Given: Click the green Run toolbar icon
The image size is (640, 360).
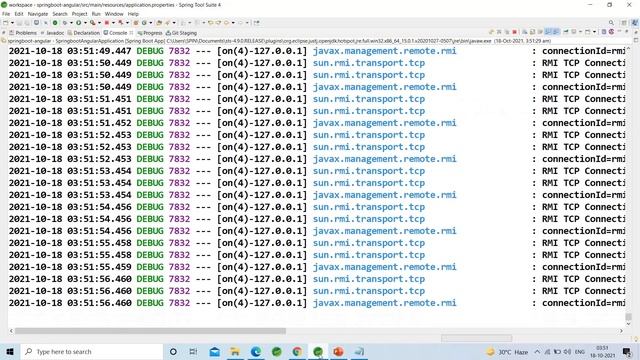Looking at the screenshot, I should (x=78, y=23).
